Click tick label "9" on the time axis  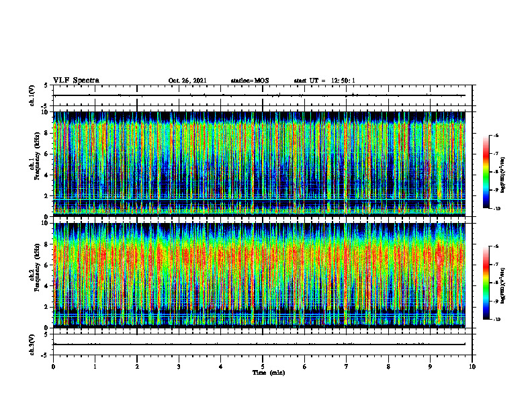430,367
